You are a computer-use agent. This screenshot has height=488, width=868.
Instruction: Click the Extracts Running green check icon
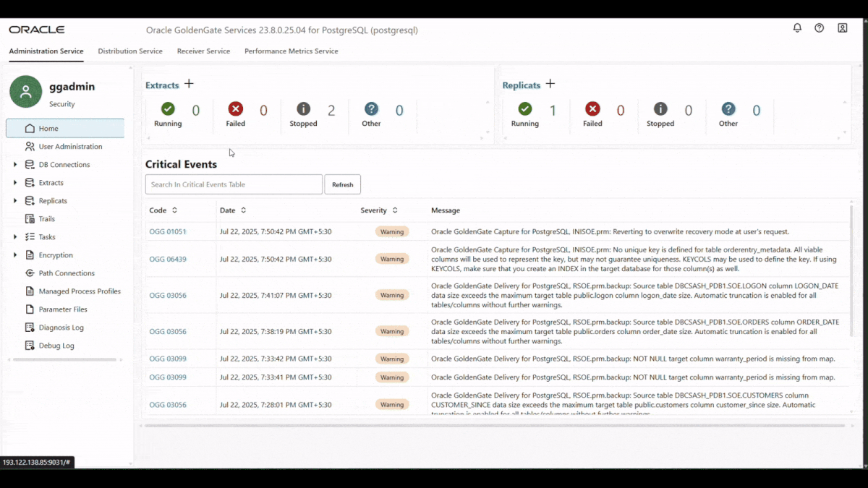pyautogui.click(x=168, y=108)
